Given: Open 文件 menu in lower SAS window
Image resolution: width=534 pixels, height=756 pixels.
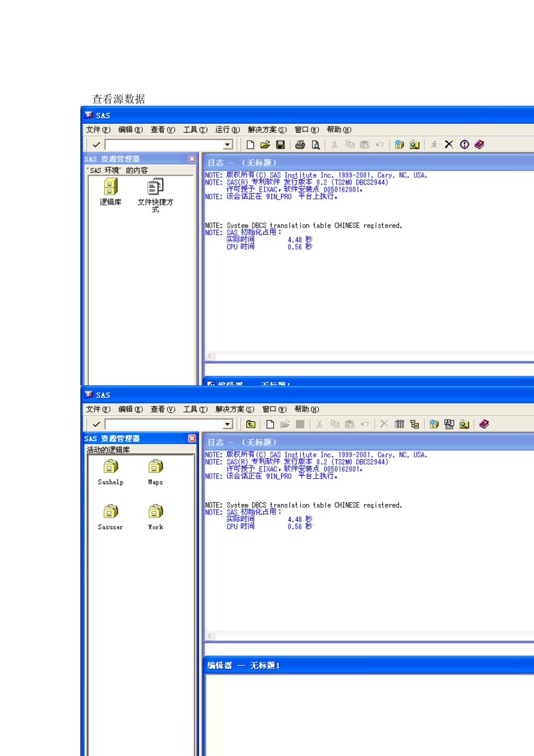Looking at the screenshot, I should tap(98, 409).
